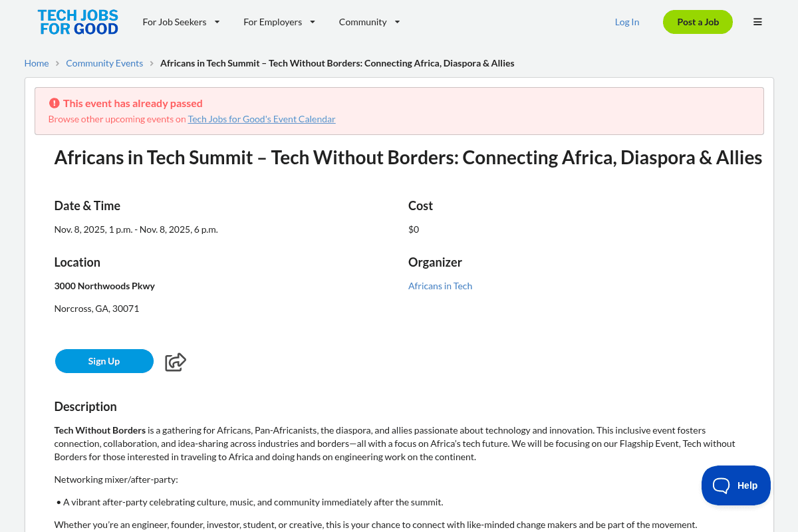The height and width of the screenshot is (532, 798).
Task: Expand the For Employers dropdown arrow
Action: pos(313,22)
